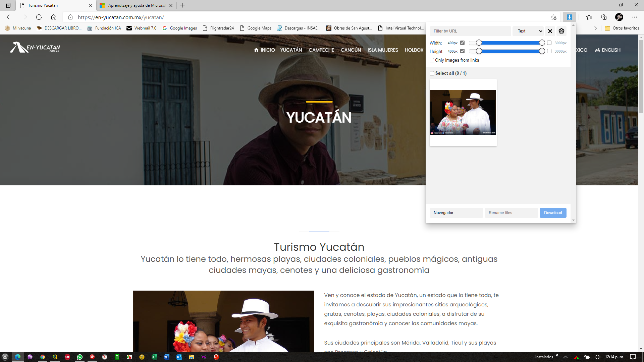
Task: Expand the bookmarks overflow chevron
Action: 595,28
